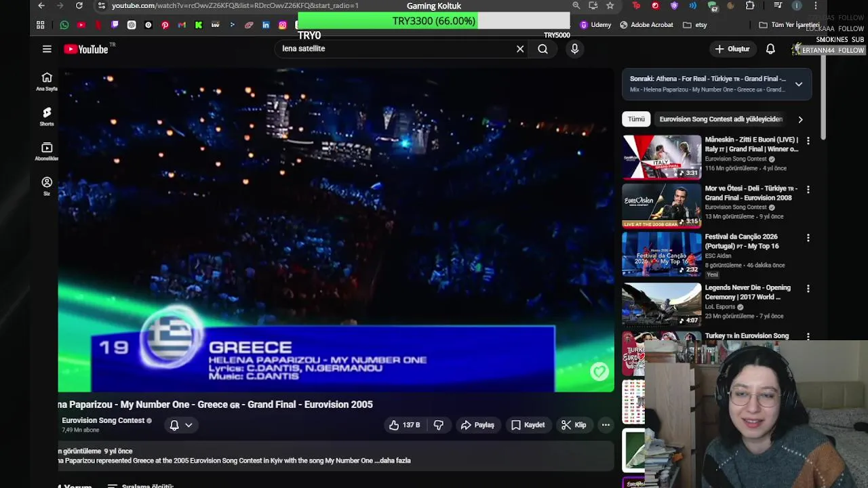868x488 pixels.
Task: Open the Instagram bookmark
Action: pyautogui.click(x=283, y=25)
